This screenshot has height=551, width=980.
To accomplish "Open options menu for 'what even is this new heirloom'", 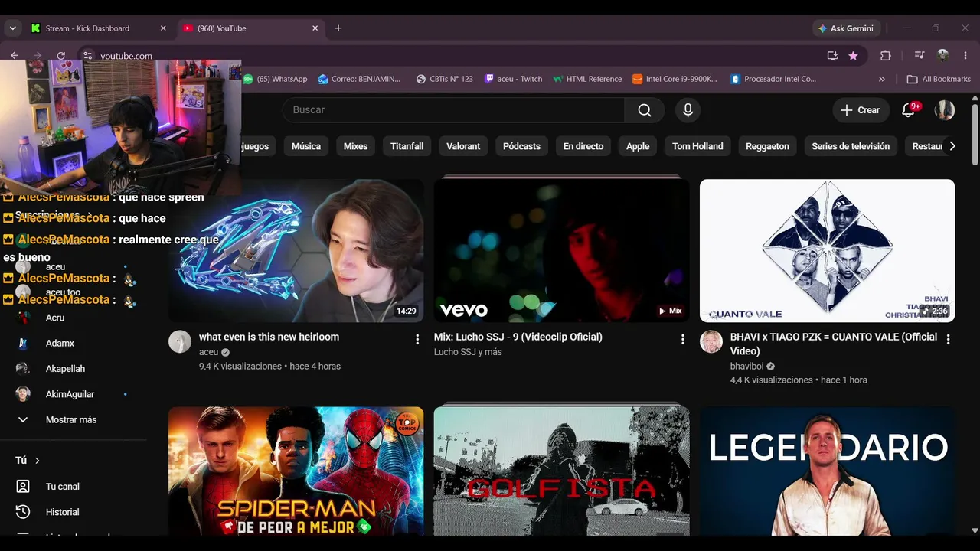I will point(417,339).
